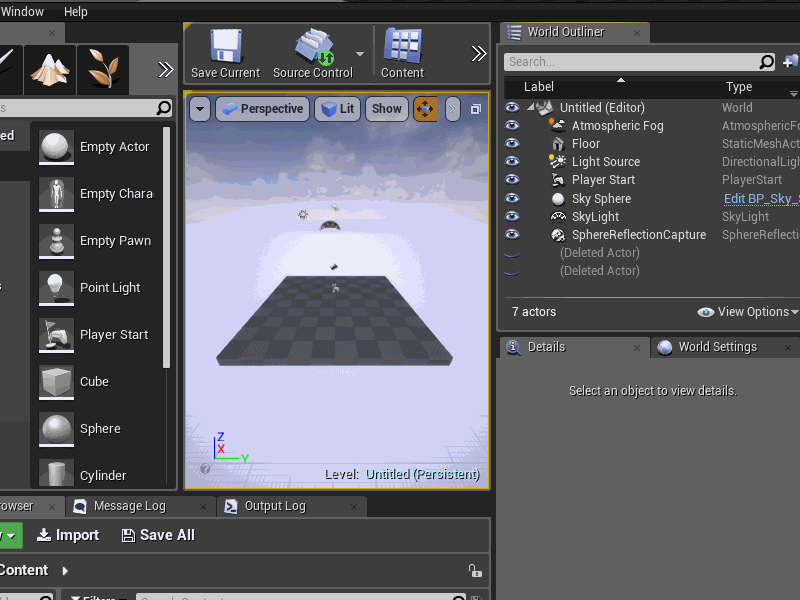Select the Sphere placement actor
Screen dimensions: 800x600
(102, 428)
